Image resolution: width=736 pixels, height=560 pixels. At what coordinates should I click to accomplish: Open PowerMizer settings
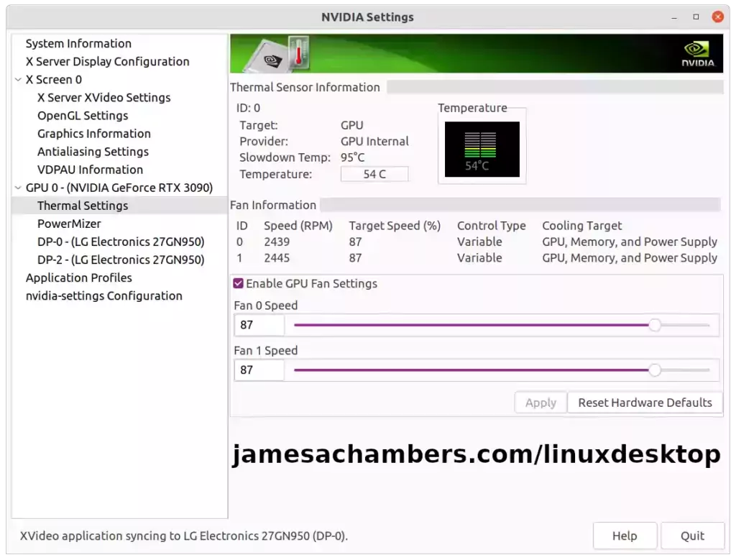tap(69, 224)
